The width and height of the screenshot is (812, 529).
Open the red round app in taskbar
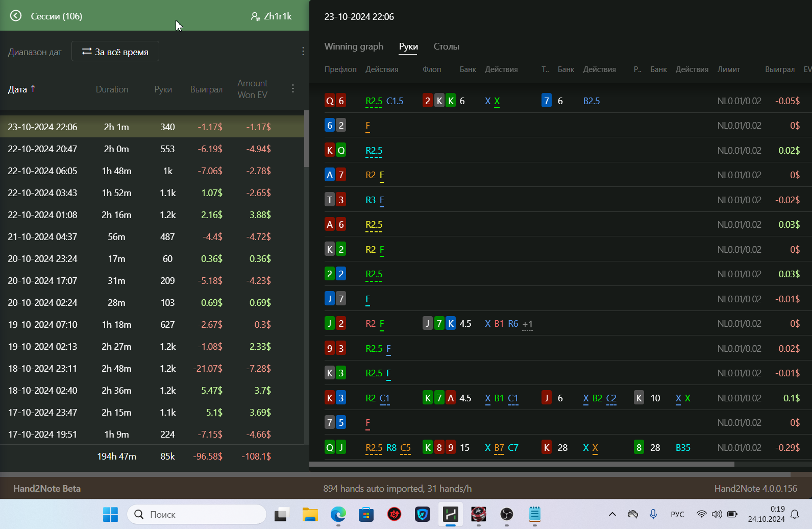[394, 514]
